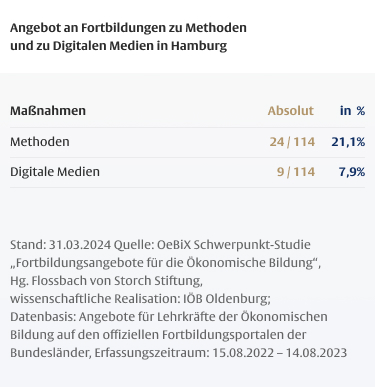The height and width of the screenshot is (387, 375).
Task: Select the 'Maßnahmen' column header
Action: click(x=48, y=111)
